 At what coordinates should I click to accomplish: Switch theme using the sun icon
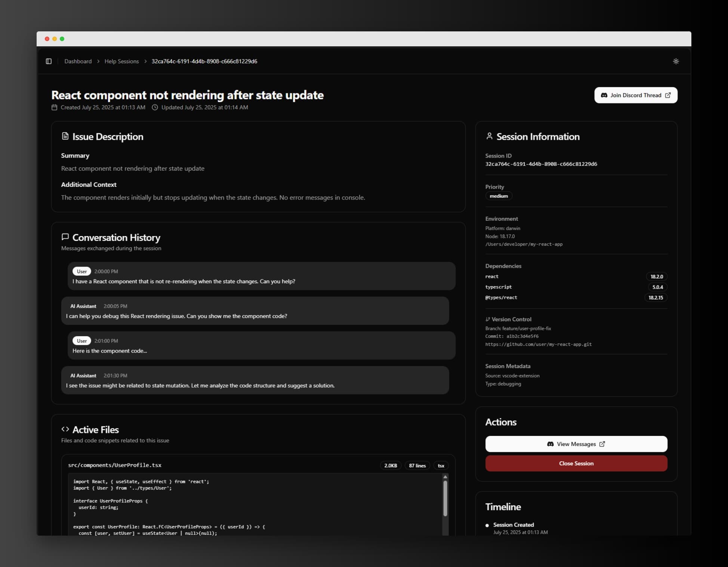coord(676,61)
